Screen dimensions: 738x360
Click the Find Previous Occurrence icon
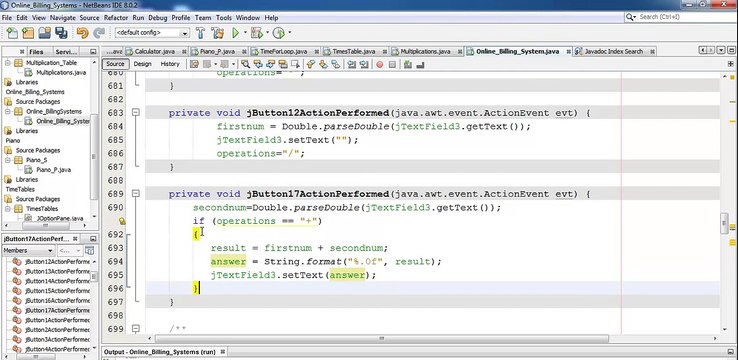tap(258, 64)
